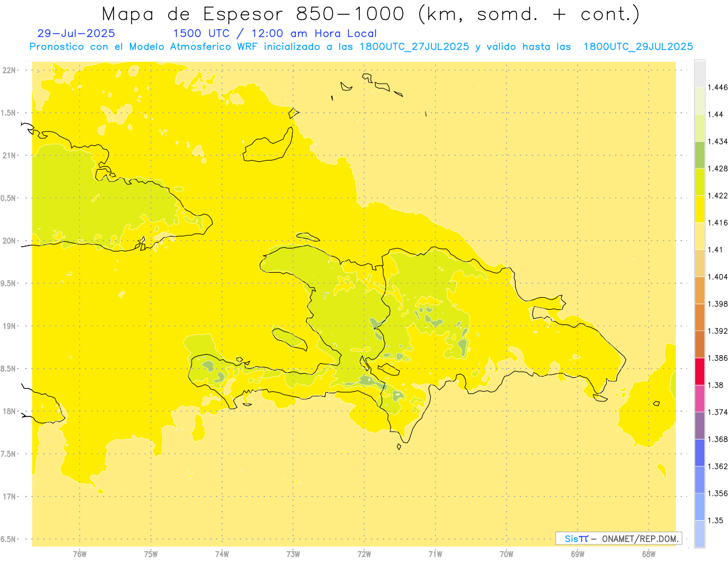Click the purple legend swatch above 1.368

(x=699, y=425)
